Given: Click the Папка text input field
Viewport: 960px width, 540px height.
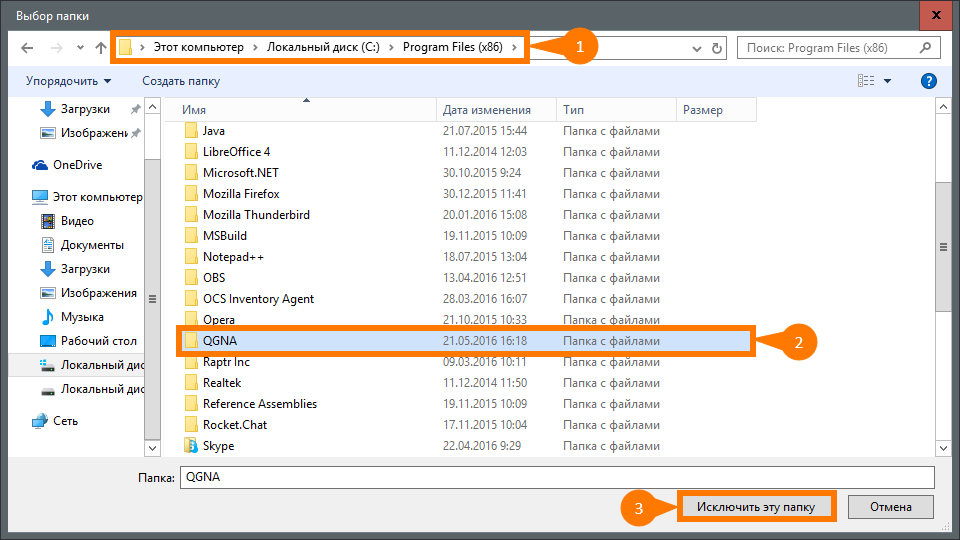Looking at the screenshot, I should click(x=556, y=477).
